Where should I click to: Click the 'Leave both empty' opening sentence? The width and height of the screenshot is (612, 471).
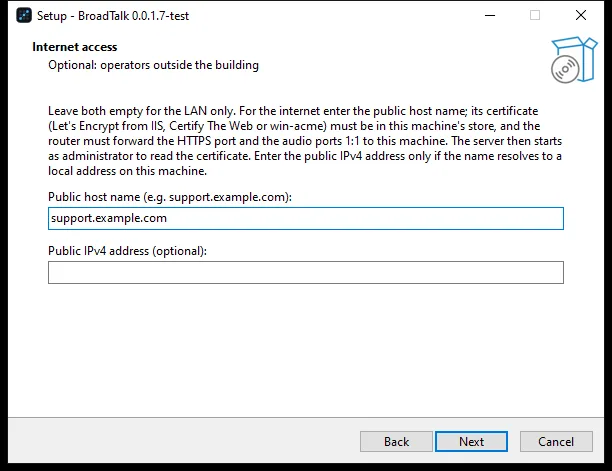[x=142, y=111]
